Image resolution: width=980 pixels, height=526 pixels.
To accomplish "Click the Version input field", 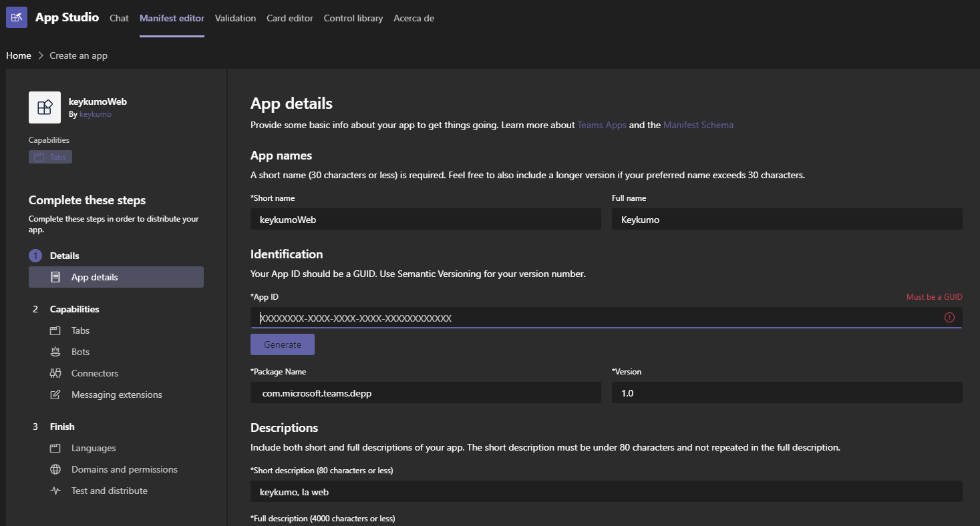I will click(787, 392).
